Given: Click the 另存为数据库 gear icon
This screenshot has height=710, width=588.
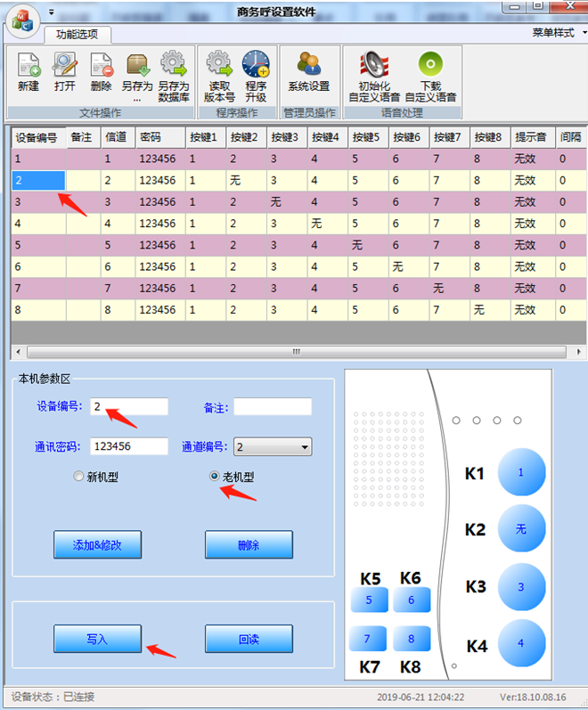Looking at the screenshot, I should point(174,67).
